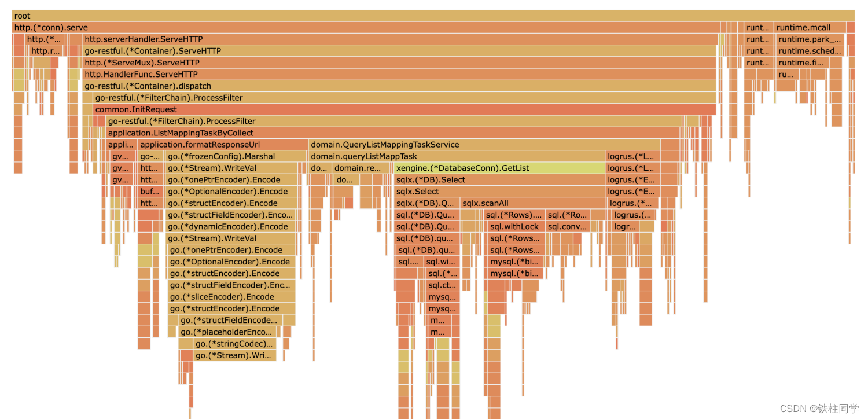Click the truncated sql.wi... frame
The image size is (868, 419).
pos(443,262)
